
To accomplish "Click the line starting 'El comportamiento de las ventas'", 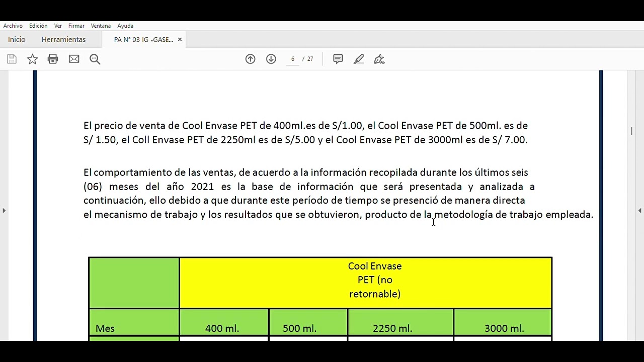I will [306, 172].
